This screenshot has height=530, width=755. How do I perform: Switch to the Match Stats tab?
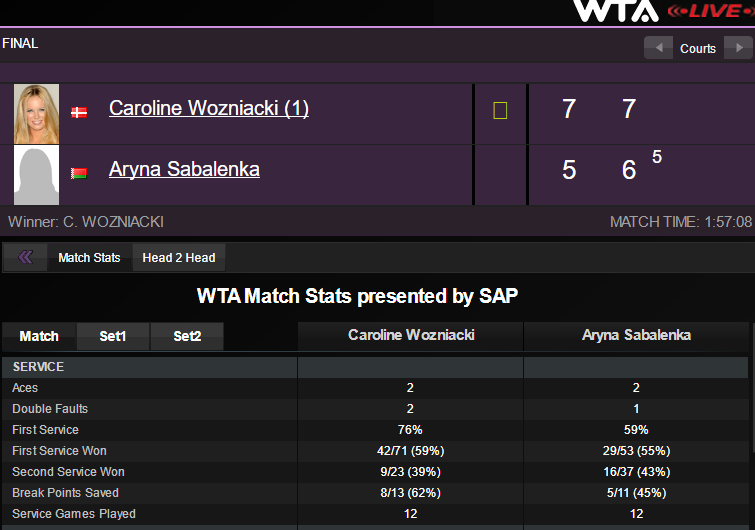click(x=89, y=257)
